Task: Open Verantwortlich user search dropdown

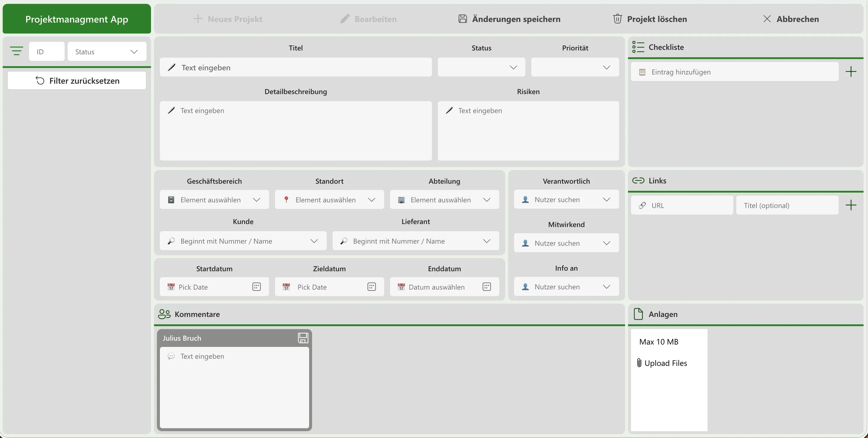Action: pyautogui.click(x=566, y=199)
